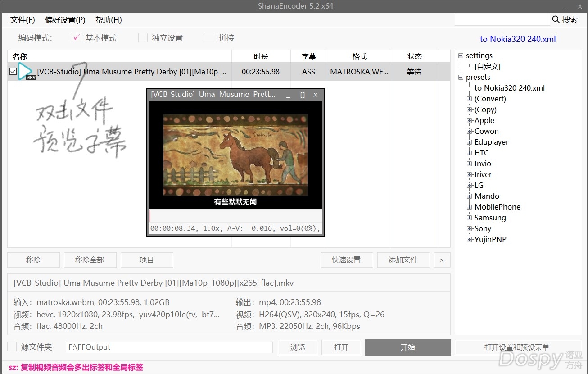Screen dimensions: 588x374
Task: Expand the Apple preset folder
Action: 470,121
